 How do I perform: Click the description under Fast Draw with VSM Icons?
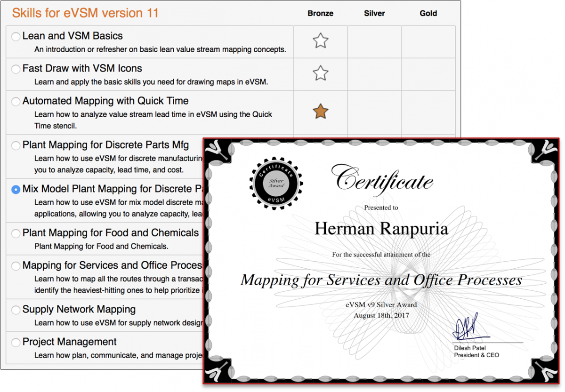[151, 82]
